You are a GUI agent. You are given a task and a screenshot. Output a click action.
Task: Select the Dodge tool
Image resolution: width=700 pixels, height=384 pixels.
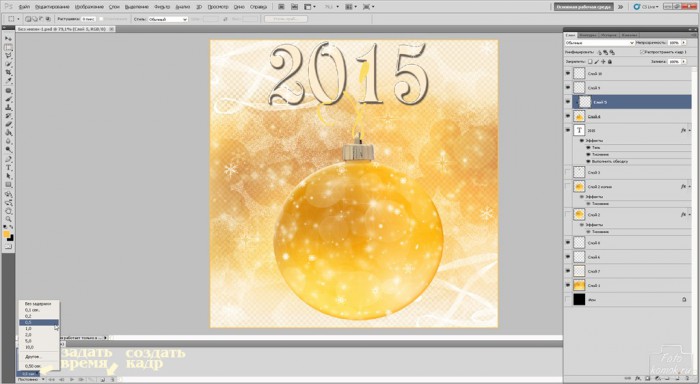click(x=8, y=150)
